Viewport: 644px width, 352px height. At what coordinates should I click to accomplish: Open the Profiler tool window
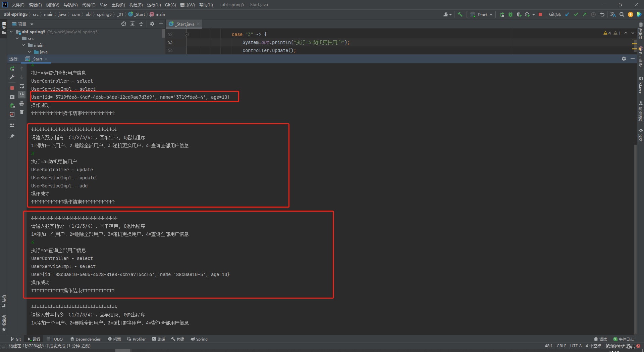point(136,339)
